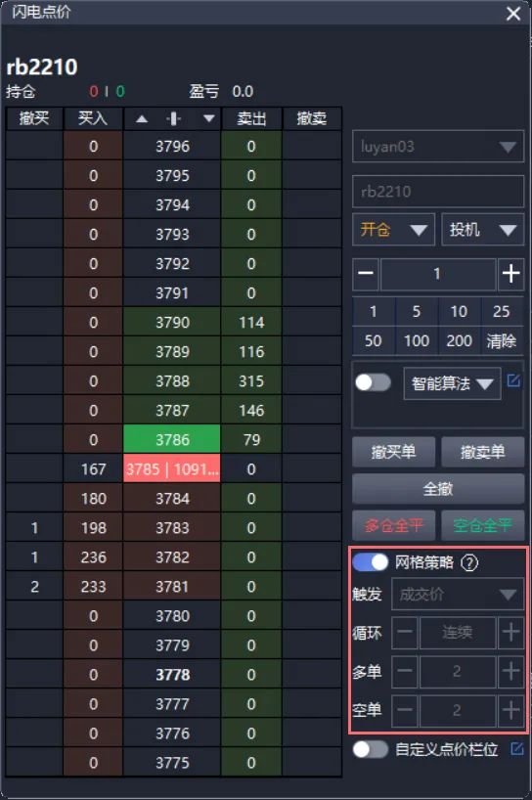Screen dimensions: 532x800
Task: Click the 空仓全平 button
Action: click(482, 525)
